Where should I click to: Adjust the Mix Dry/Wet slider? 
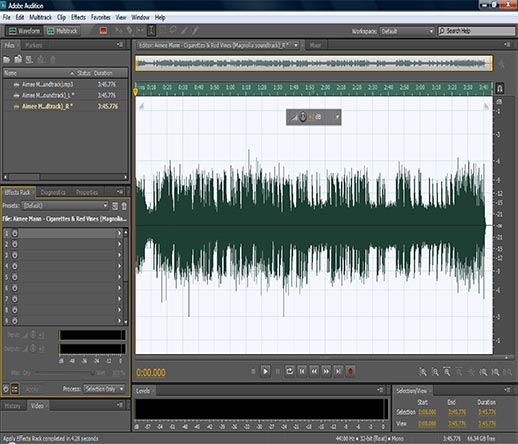(x=64, y=373)
